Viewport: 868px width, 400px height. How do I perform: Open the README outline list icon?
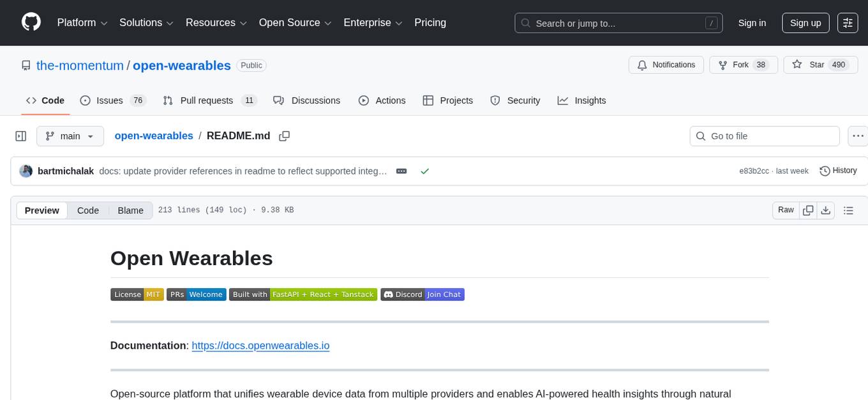point(848,210)
